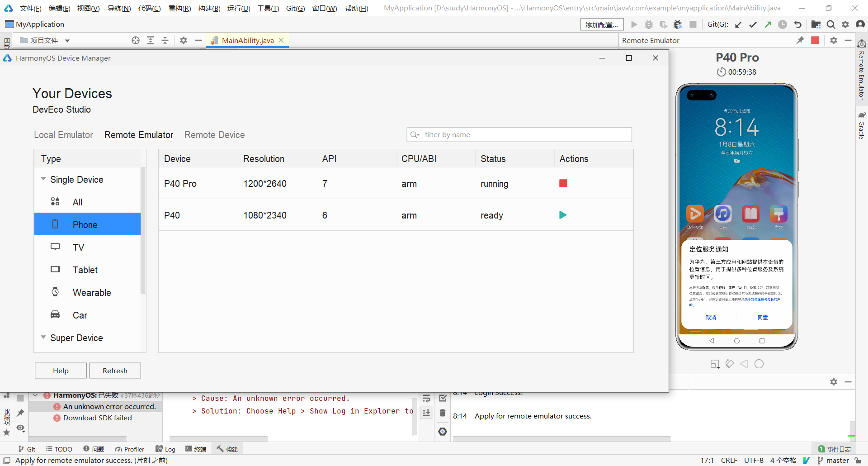
Task: Collapse the Super Device tree group
Action: pyautogui.click(x=43, y=338)
